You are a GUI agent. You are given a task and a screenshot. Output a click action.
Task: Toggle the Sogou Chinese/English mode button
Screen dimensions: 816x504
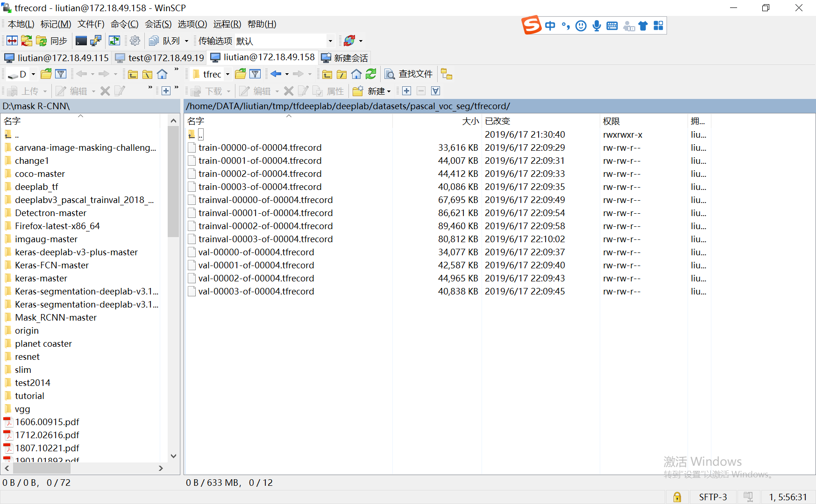550,26
